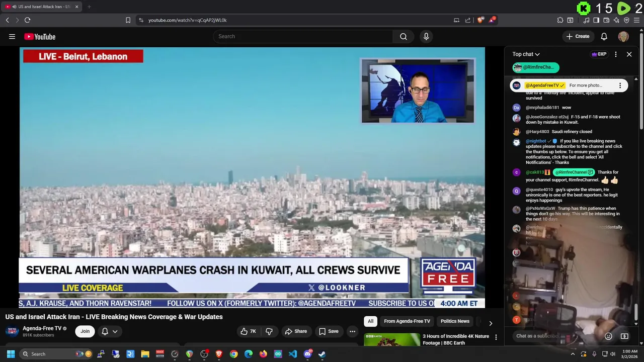644x362 pixels.
Task: Show next filter chips arrow
Action: (491, 323)
